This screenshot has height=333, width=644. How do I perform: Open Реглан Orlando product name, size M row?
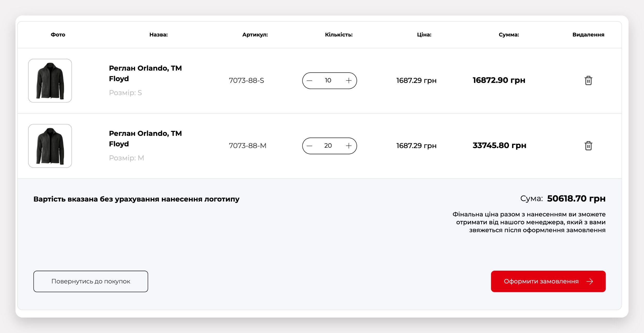point(145,139)
